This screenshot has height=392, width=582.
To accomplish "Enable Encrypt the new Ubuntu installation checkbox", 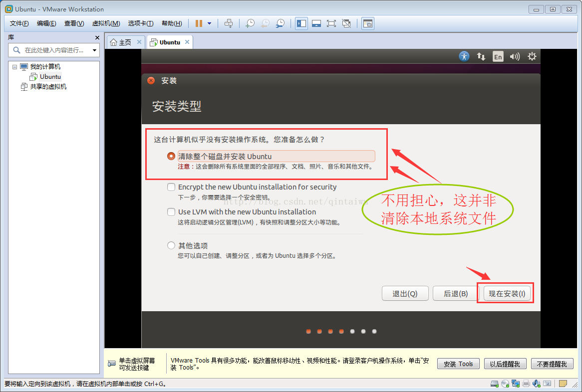I will tap(171, 187).
